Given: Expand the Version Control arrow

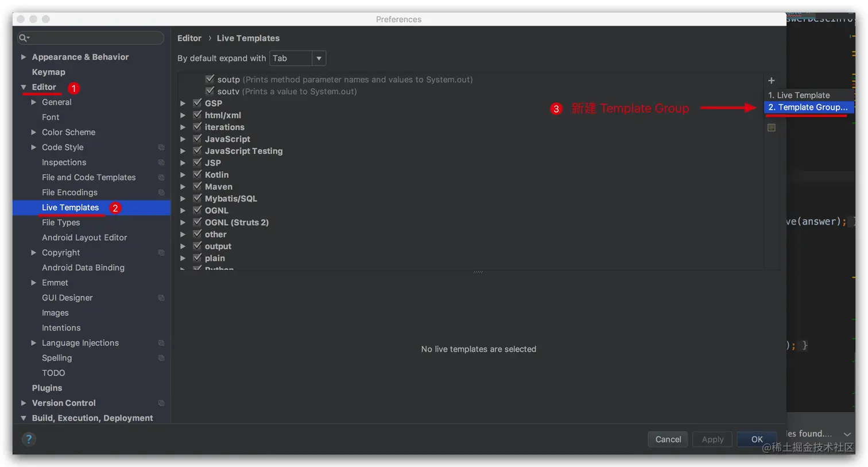Looking at the screenshot, I should 24,403.
